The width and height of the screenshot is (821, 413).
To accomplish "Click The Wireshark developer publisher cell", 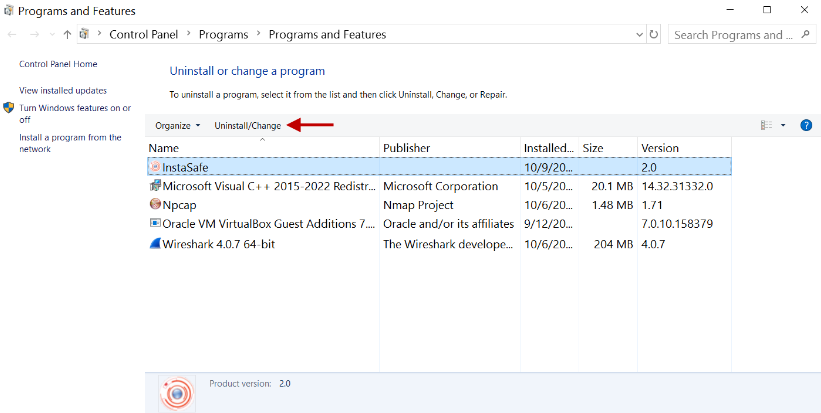I will point(448,243).
